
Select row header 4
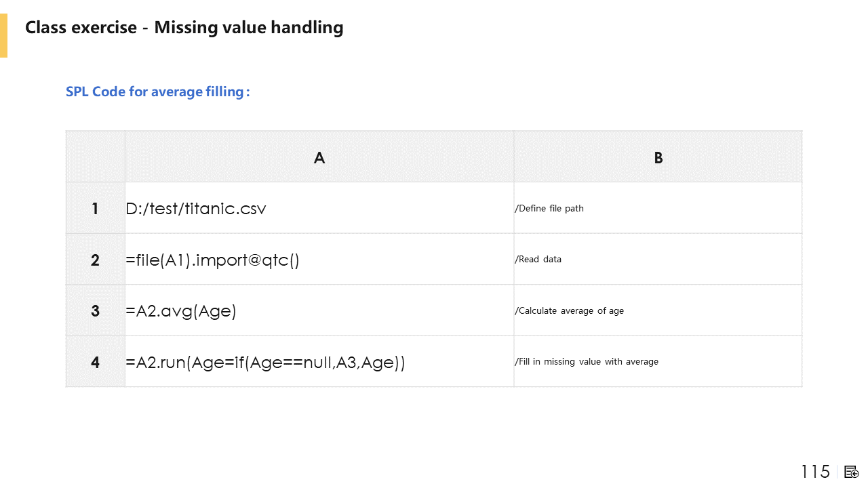96,362
